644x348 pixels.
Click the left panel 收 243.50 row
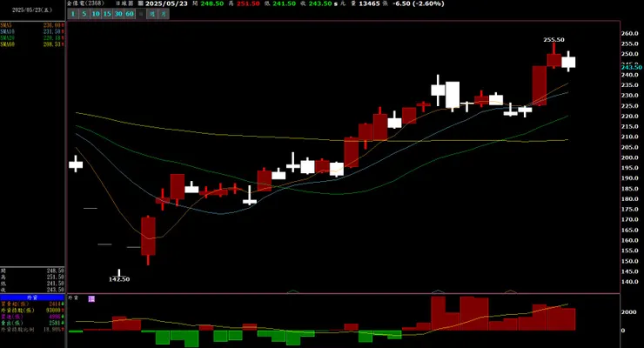(32, 290)
